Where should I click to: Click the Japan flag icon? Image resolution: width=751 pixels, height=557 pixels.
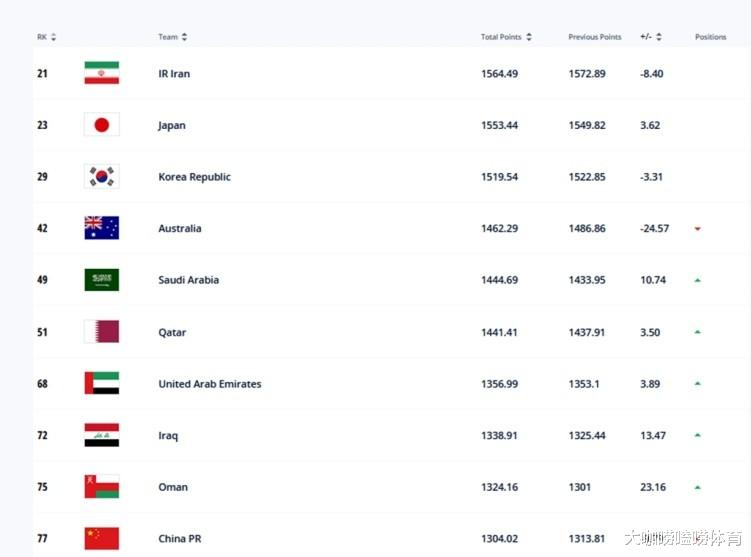coord(102,125)
